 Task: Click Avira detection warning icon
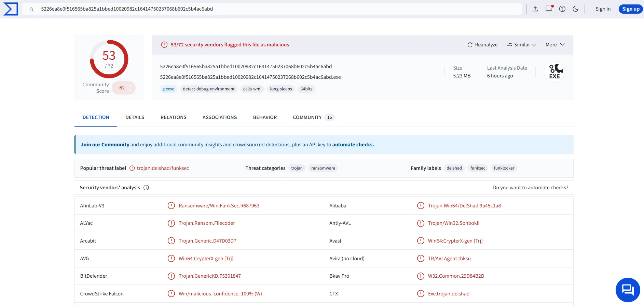[x=421, y=259]
